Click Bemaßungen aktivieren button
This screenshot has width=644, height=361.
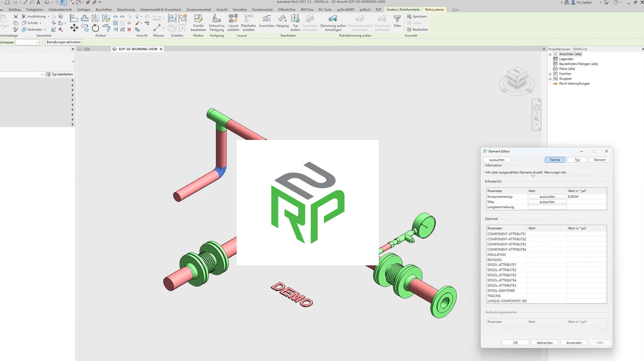(64, 42)
